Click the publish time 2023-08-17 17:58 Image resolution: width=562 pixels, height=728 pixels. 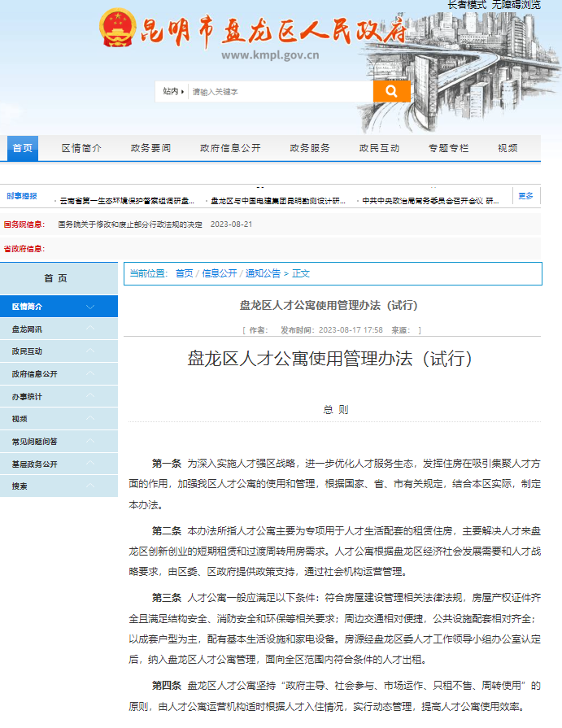(351, 330)
